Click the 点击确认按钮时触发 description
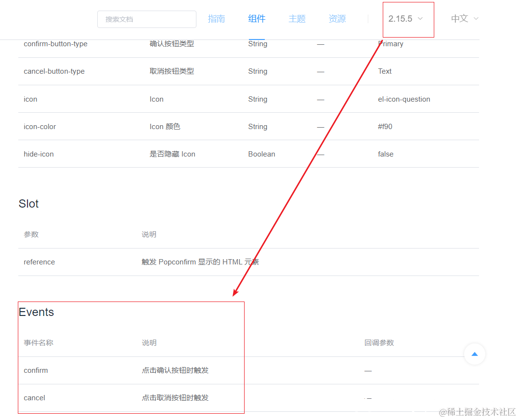This screenshot has width=519, height=420. click(x=175, y=370)
